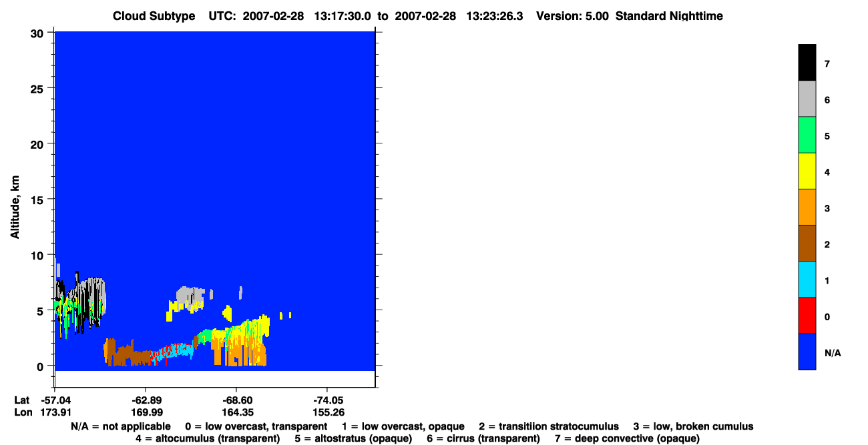Screen dimensions: 868x445
Task: Click the blue N/A color swatch
Action: [807, 351]
